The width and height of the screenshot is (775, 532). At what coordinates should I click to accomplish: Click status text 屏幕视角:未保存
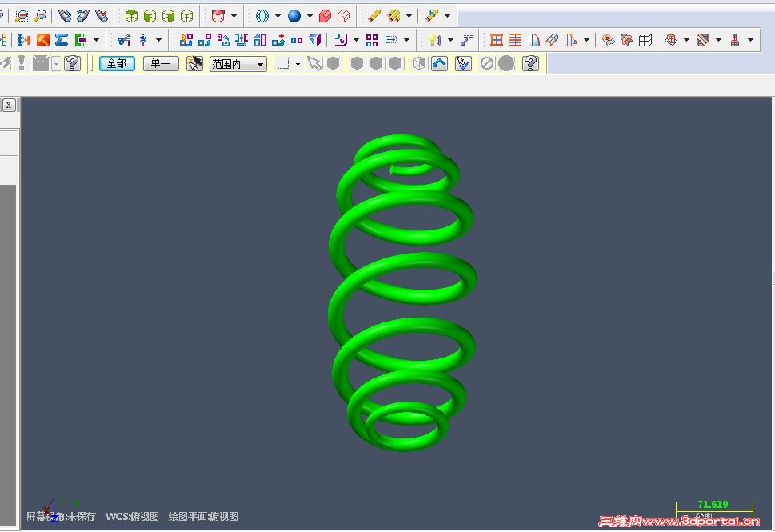click(x=62, y=517)
